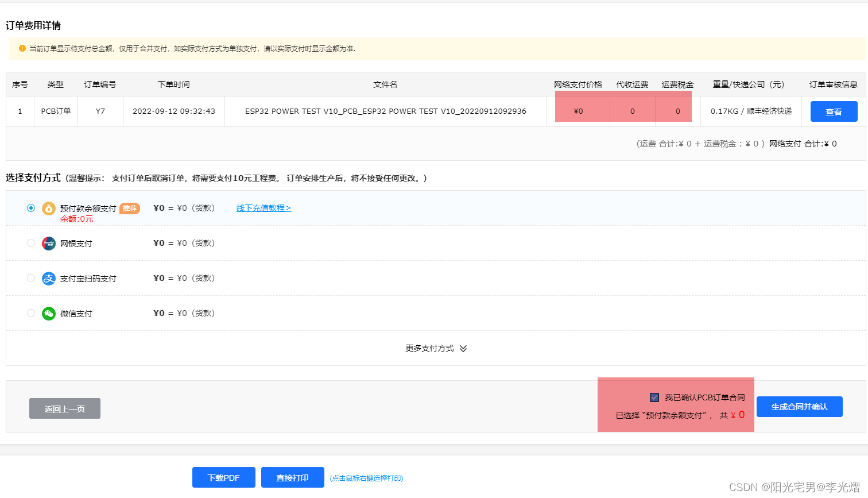This screenshot has width=868, height=498.
Task: Open the 线下充值教程 link
Action: pos(263,208)
